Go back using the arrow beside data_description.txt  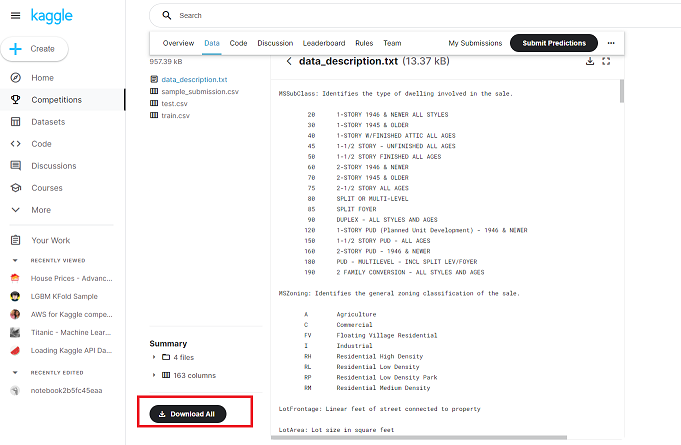coord(289,61)
